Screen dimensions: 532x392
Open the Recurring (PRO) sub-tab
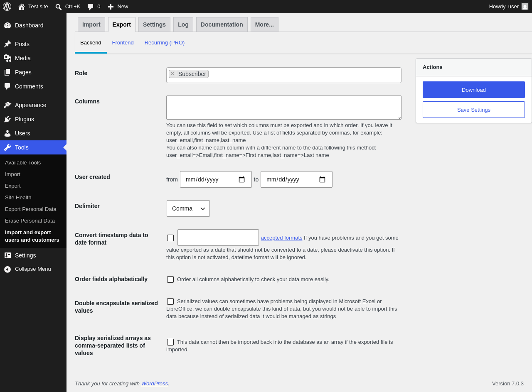tap(165, 43)
